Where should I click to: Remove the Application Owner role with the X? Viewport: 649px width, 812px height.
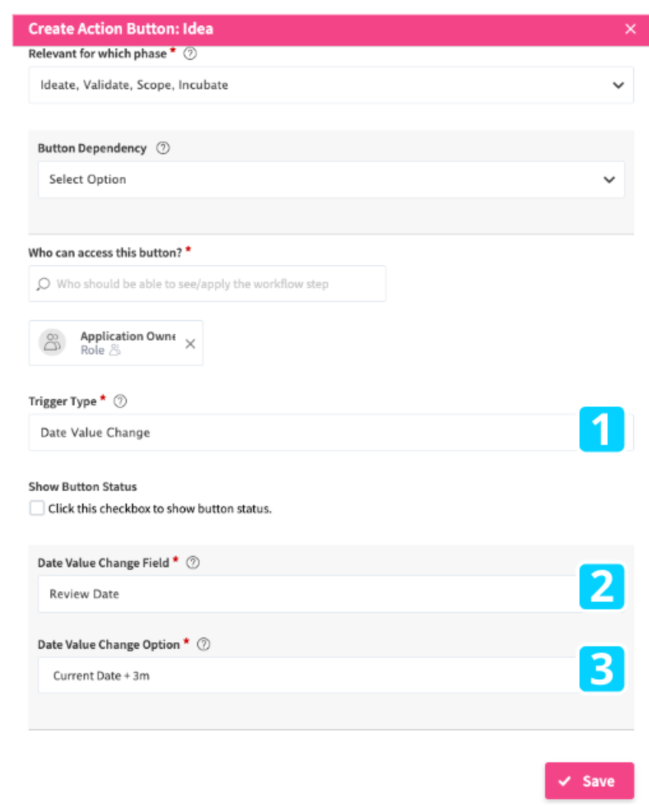tap(189, 342)
